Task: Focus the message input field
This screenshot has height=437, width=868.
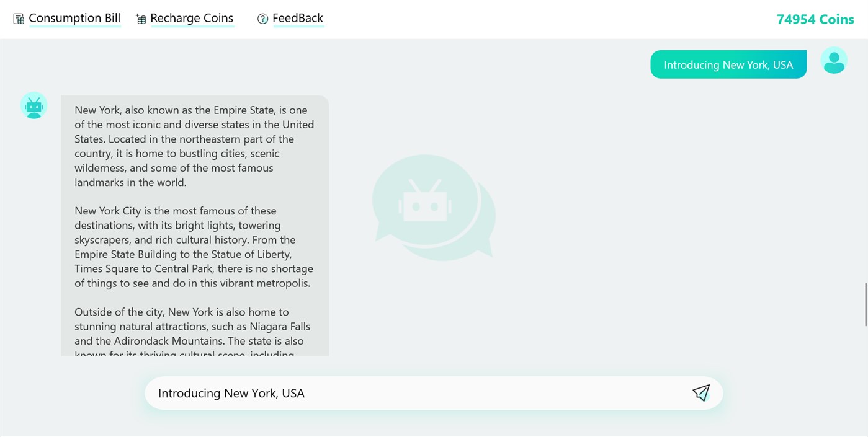Action: click(x=416, y=393)
